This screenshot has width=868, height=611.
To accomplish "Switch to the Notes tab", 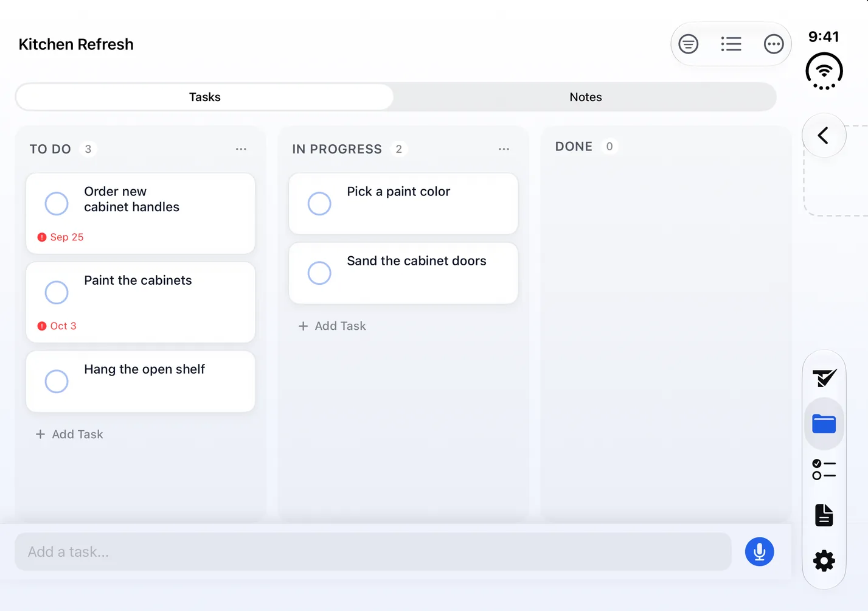I will tap(585, 97).
